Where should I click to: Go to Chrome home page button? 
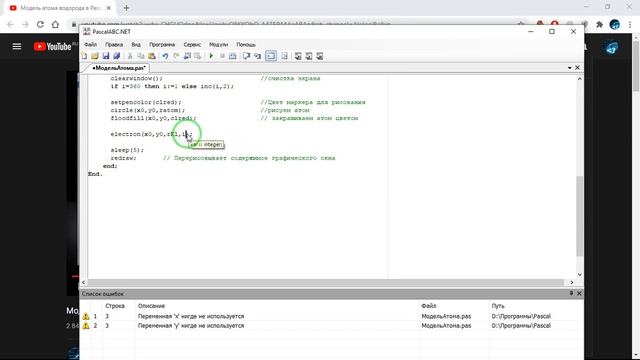[x=55, y=24]
